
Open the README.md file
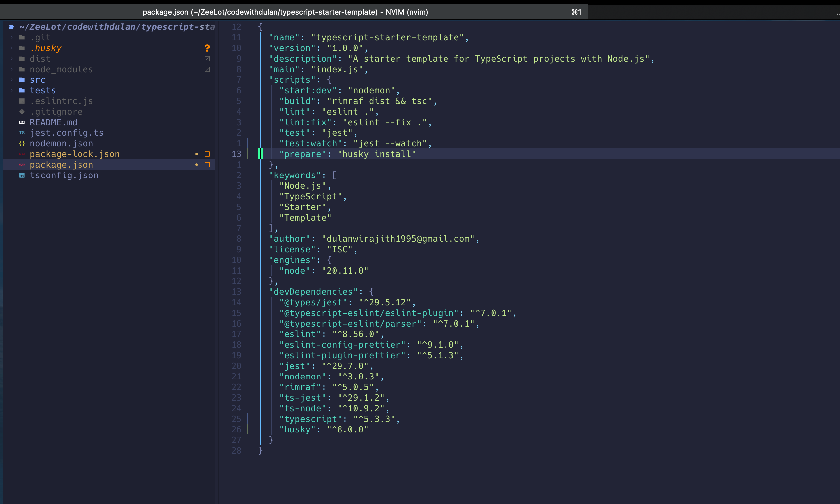click(x=53, y=122)
